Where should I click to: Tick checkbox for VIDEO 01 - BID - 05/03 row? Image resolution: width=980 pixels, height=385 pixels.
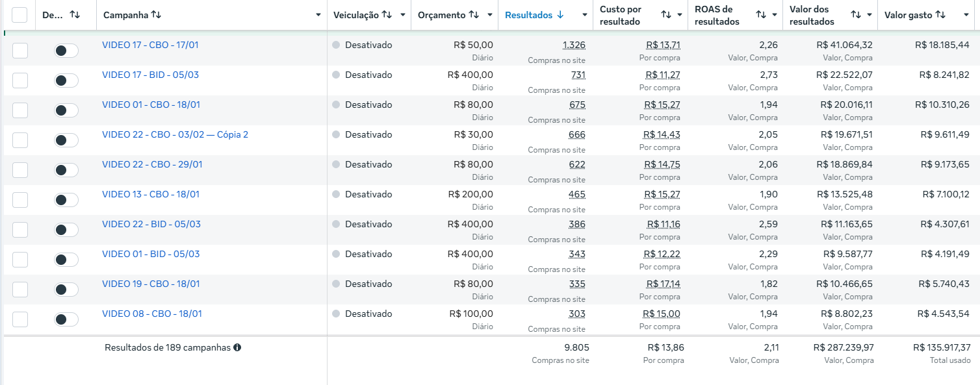20,260
